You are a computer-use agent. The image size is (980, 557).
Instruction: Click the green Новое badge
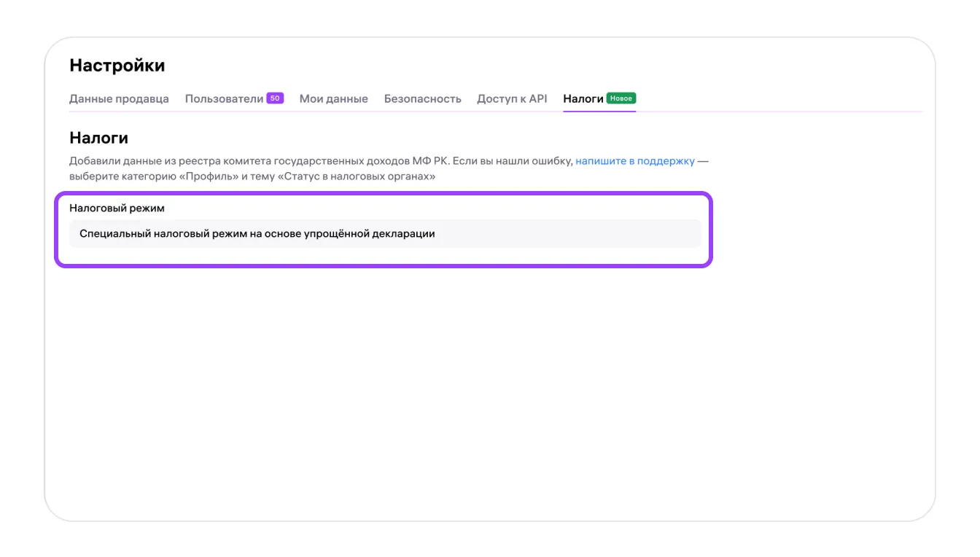[621, 98]
